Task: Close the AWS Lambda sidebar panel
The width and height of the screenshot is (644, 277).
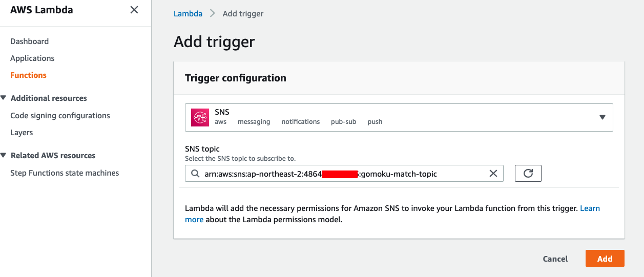Action: click(x=134, y=10)
